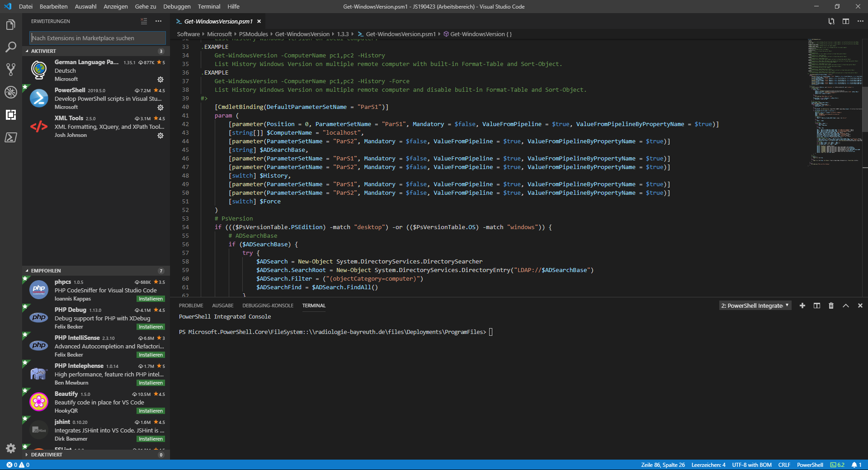Open notifications bell in status bar
Image resolution: width=868 pixels, height=470 pixels.
click(x=857, y=465)
